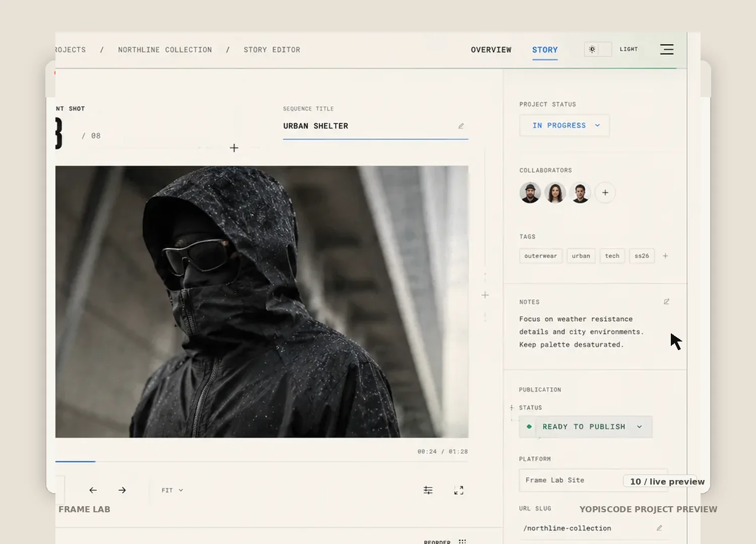
Task: Click the Urban Shelter title field
Action: 375,126
